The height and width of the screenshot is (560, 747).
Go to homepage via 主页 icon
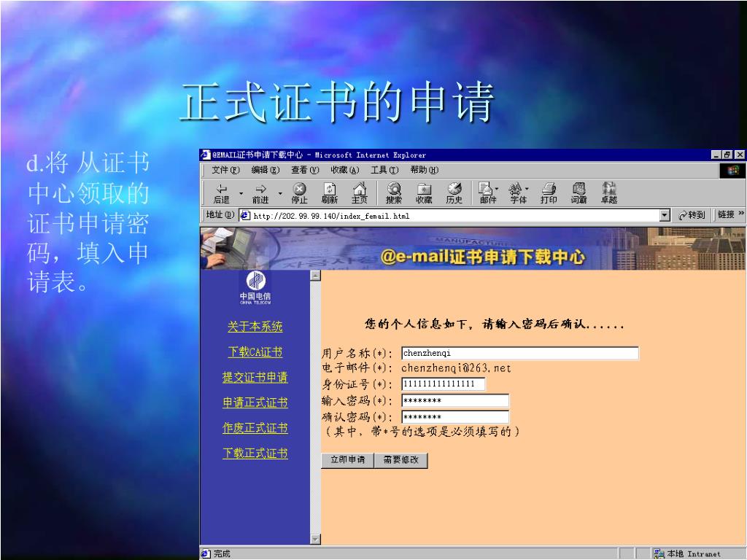coord(360,193)
